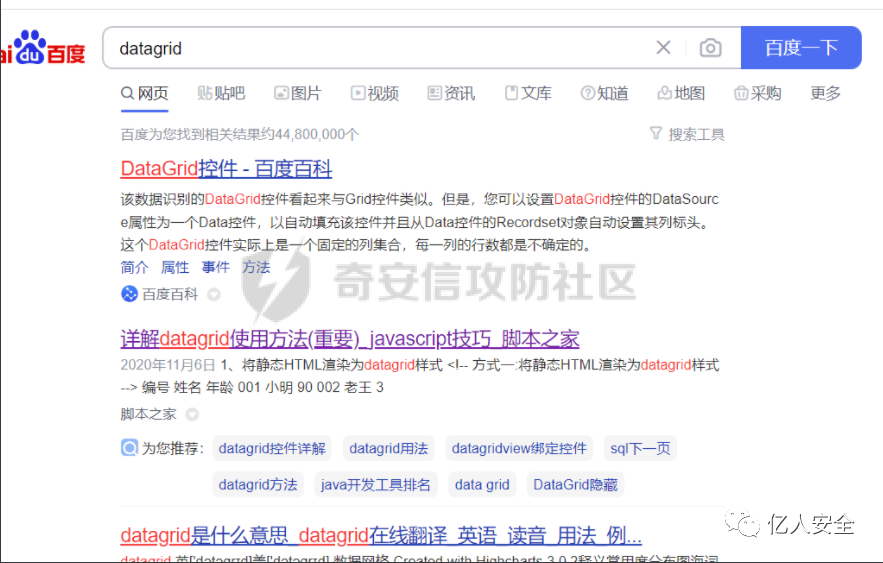Follow the 事件 sublink

(216, 267)
